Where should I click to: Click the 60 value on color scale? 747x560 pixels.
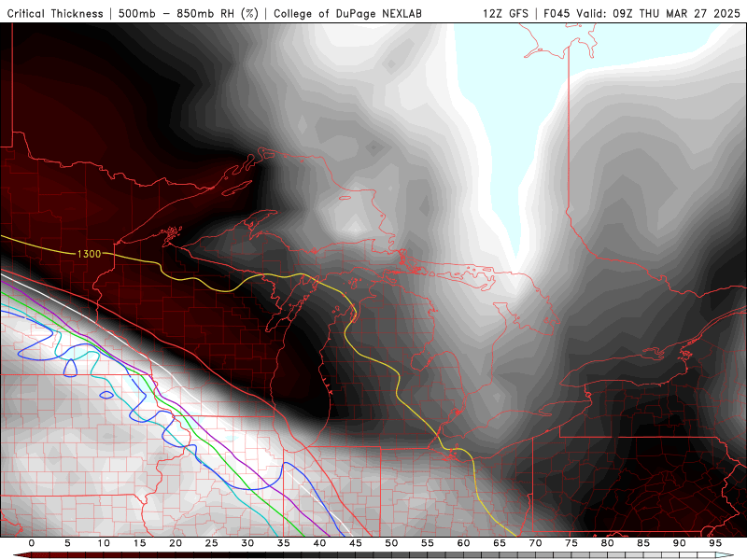[x=463, y=543]
